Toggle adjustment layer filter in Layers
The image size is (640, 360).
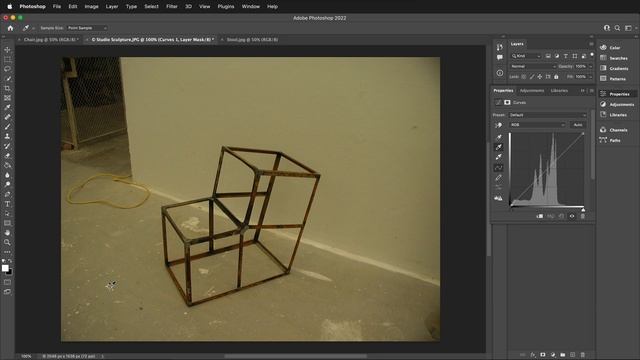click(557, 56)
